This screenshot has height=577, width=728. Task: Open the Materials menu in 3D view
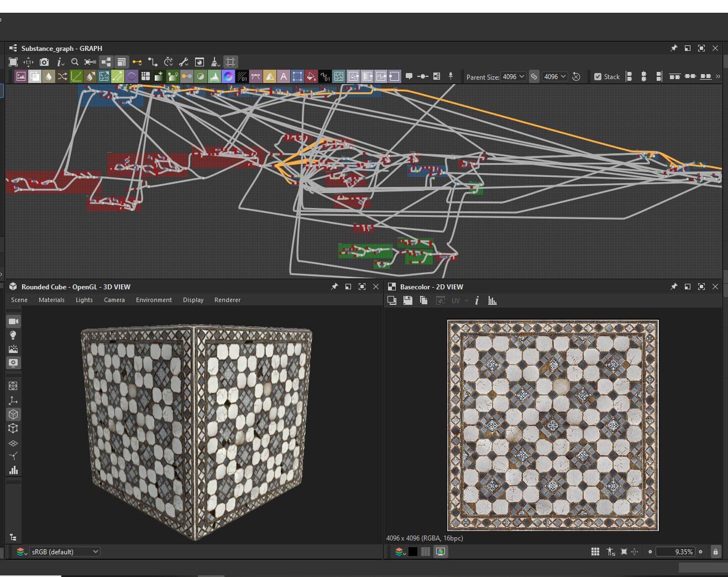tap(51, 300)
